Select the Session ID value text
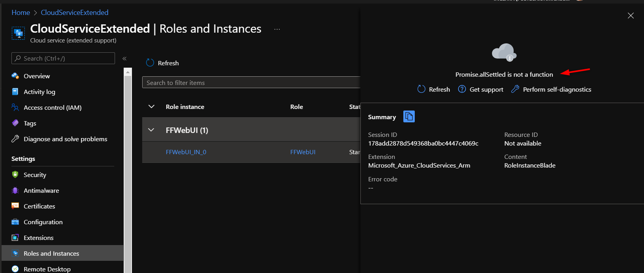This screenshot has height=273, width=644. (x=423, y=143)
